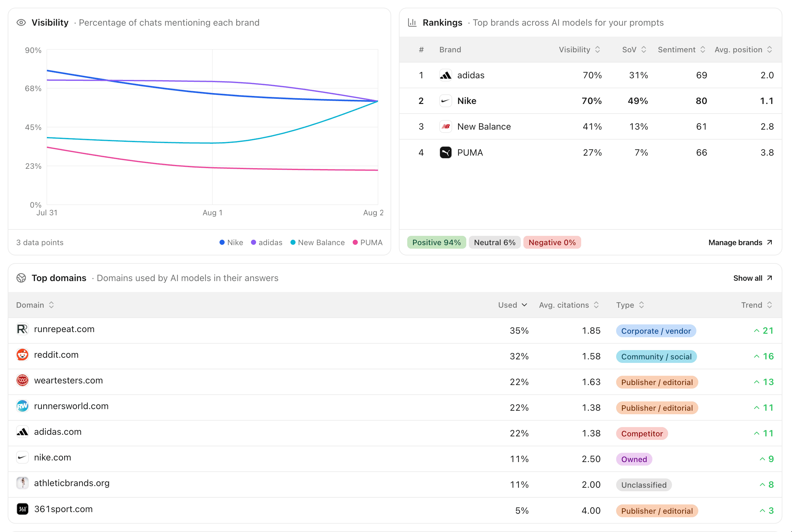Click the Positive 94% sentiment badge
The image size is (792, 532).
436,243
